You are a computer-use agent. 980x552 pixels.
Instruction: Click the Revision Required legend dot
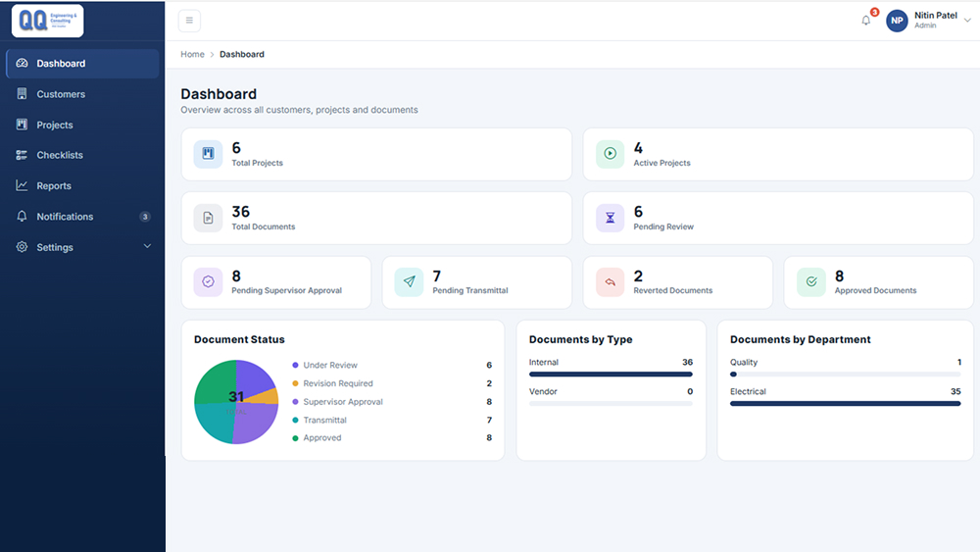pyautogui.click(x=295, y=383)
